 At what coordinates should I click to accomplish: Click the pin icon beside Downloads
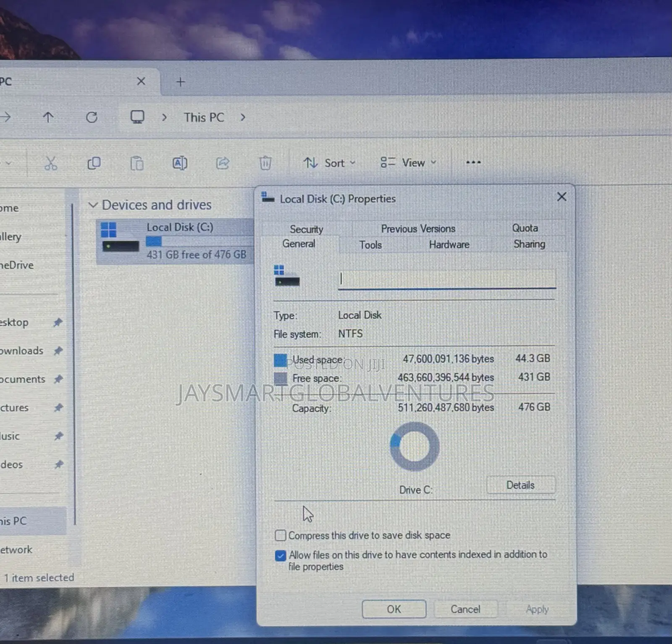point(58,351)
